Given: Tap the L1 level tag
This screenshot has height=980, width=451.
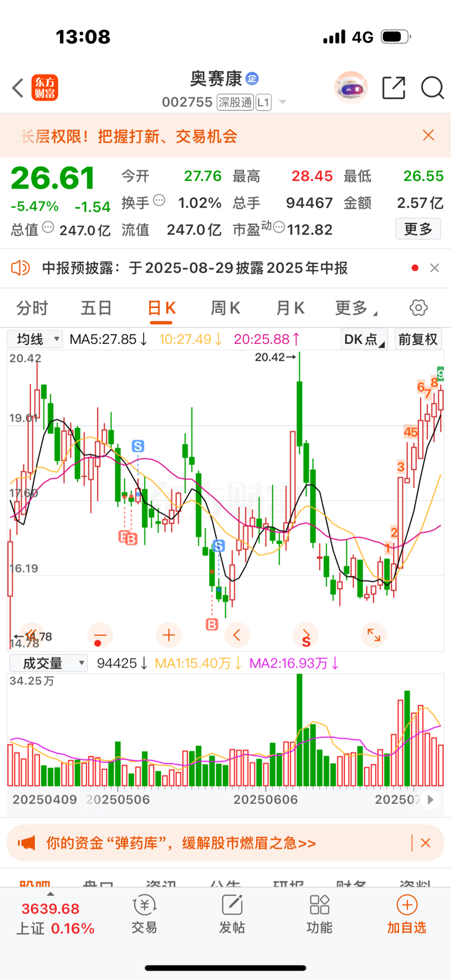Looking at the screenshot, I should click(264, 103).
